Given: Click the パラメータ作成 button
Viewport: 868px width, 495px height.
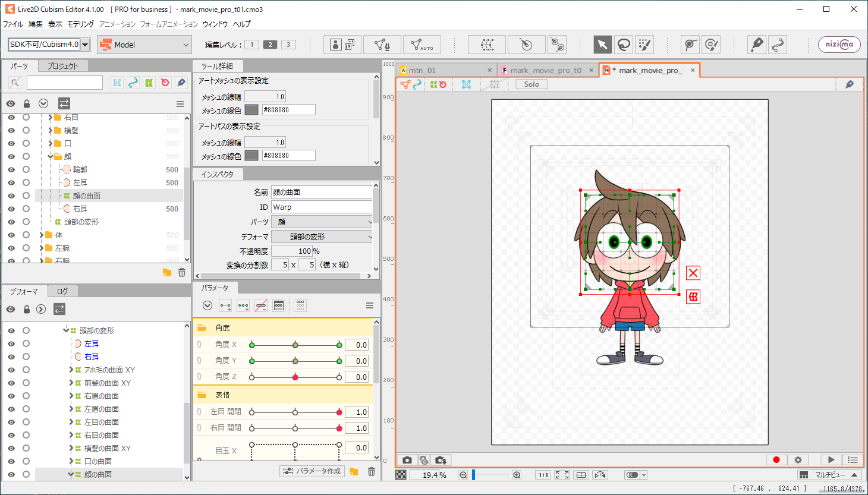Looking at the screenshot, I should 312,471.
